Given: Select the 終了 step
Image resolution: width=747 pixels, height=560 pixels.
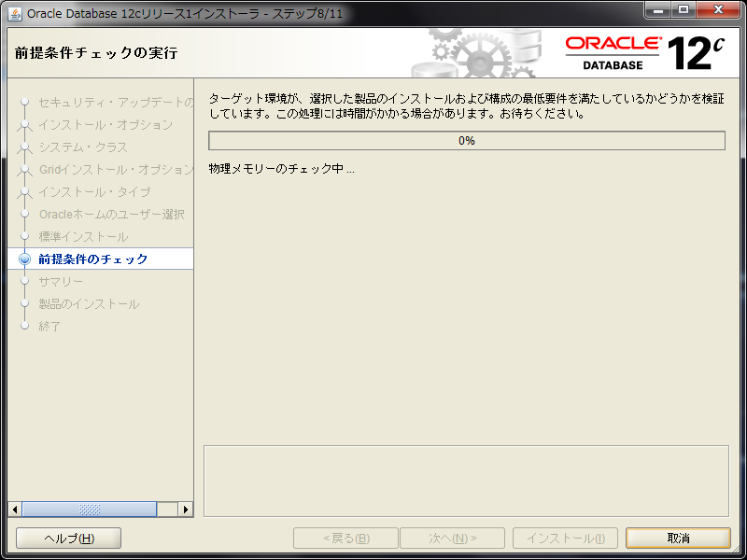Looking at the screenshot, I should pos(49,326).
